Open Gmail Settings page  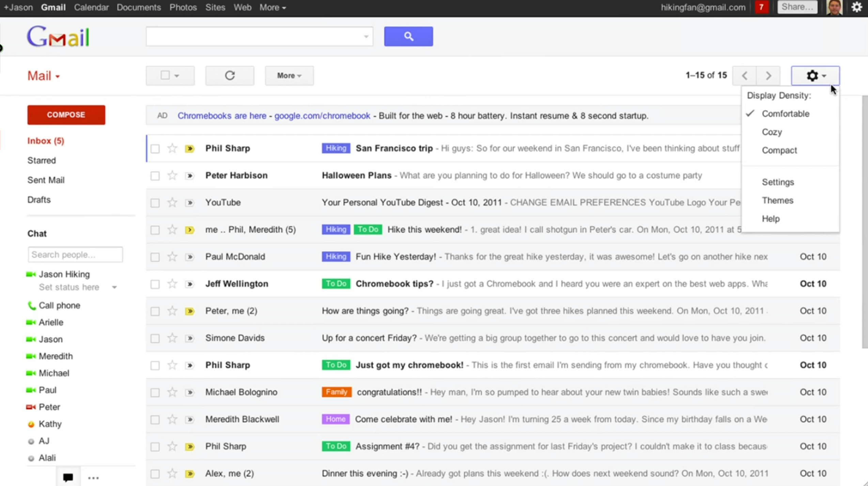pos(778,182)
